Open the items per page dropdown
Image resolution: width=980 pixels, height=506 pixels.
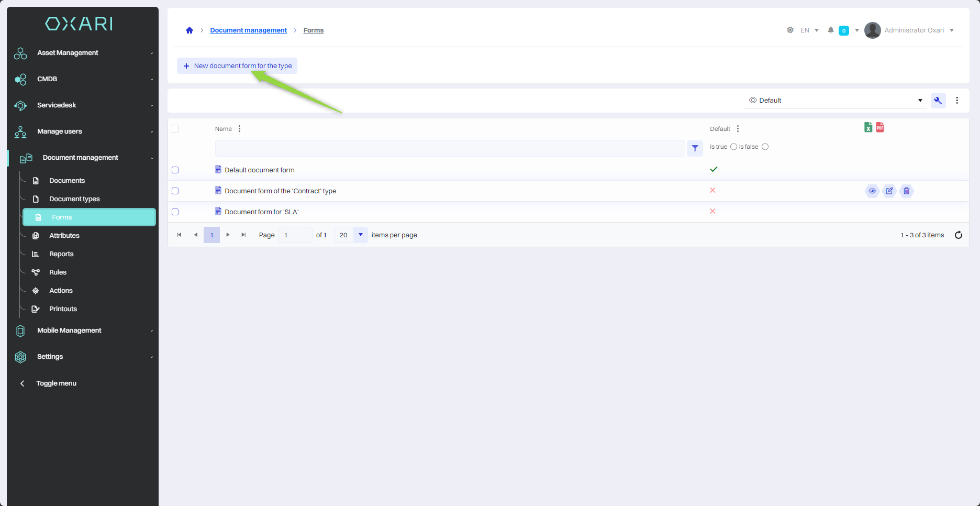360,235
